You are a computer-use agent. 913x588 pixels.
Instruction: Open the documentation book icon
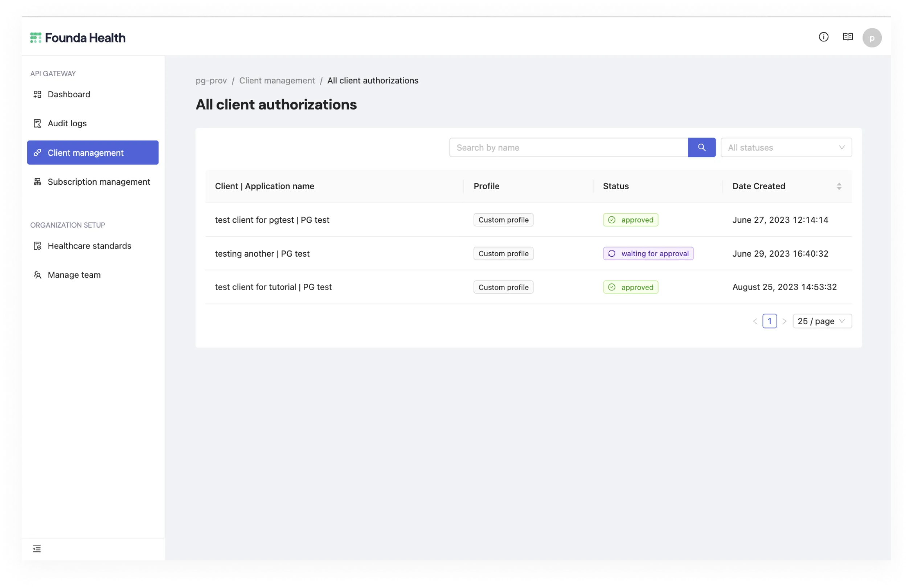click(x=847, y=37)
